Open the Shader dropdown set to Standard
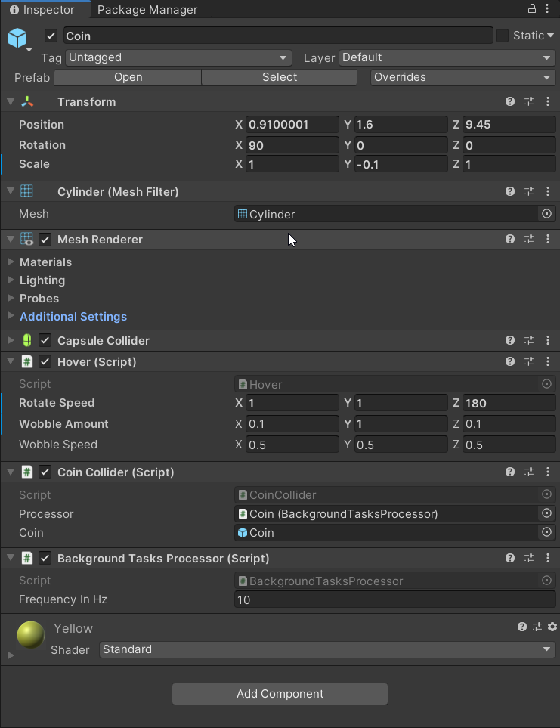 (326, 649)
